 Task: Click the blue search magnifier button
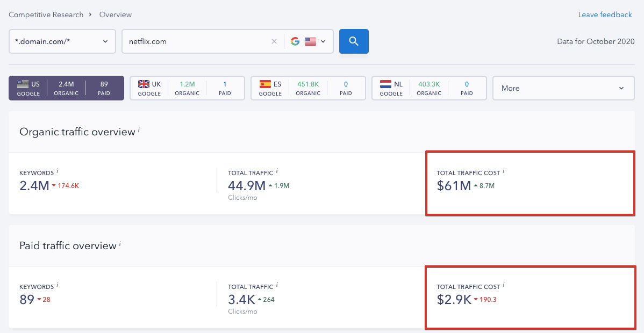[354, 41]
